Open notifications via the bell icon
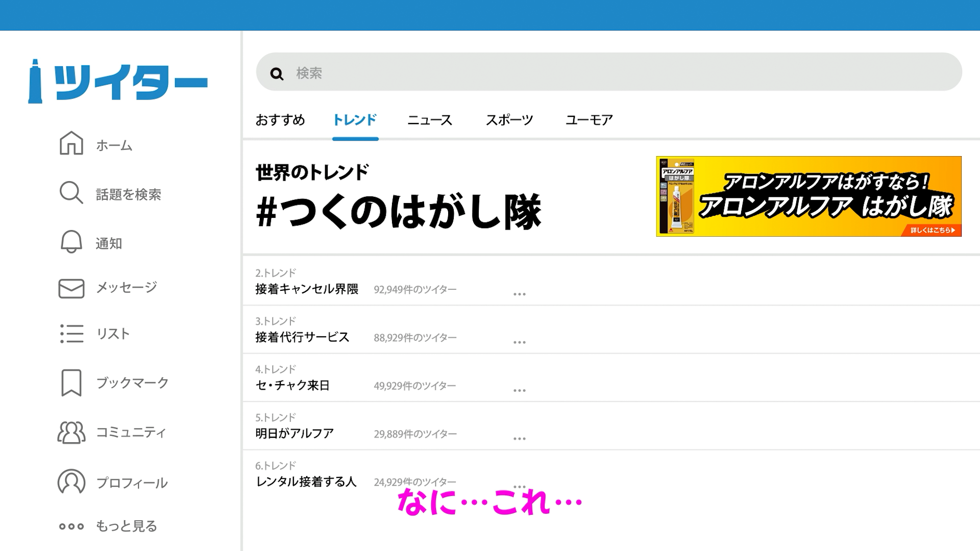The width and height of the screenshot is (980, 551). click(x=71, y=242)
